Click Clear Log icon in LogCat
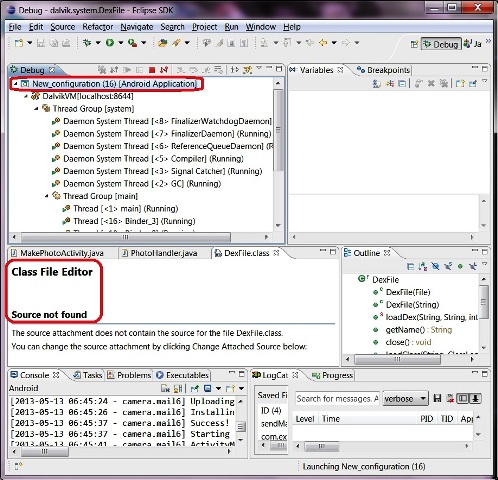Viewport: 498px width, 480px height. coord(450,398)
